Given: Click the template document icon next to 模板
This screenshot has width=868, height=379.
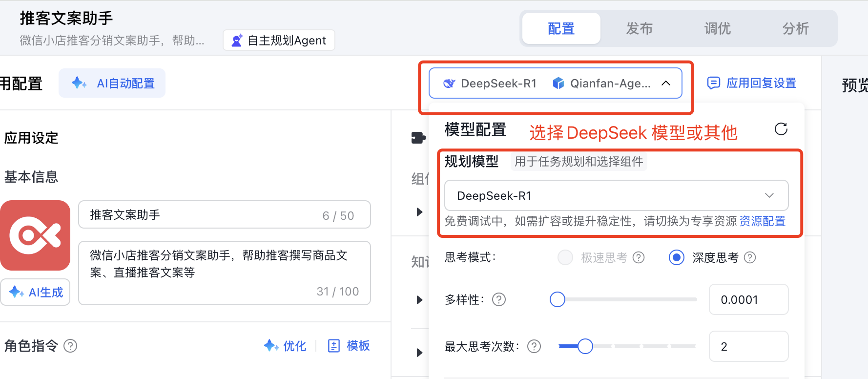Looking at the screenshot, I should [x=334, y=346].
